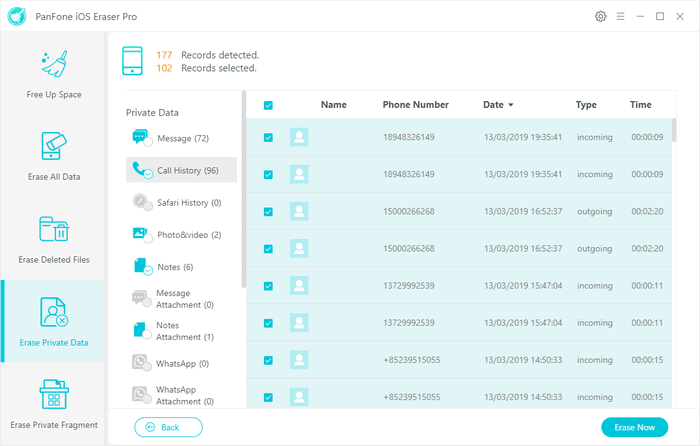The image size is (700, 446).
Task: Click the call list vertical scrollbar
Action: [x=674, y=130]
